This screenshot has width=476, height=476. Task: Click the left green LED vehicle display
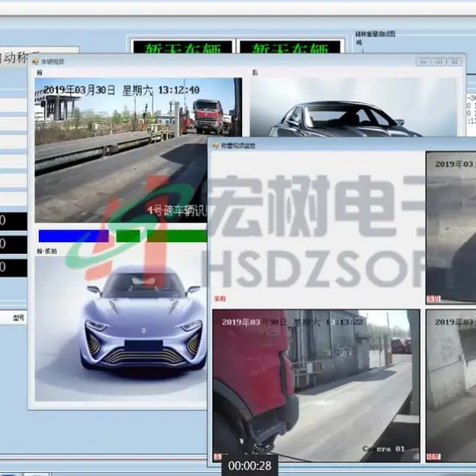pyautogui.click(x=182, y=47)
